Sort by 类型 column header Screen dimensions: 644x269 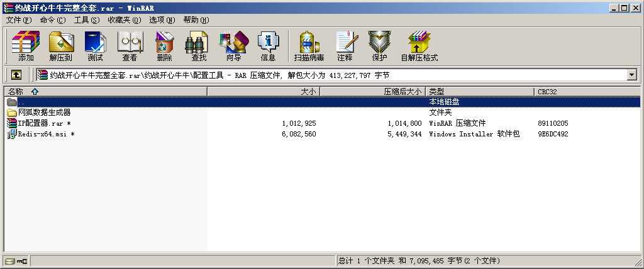coord(480,92)
